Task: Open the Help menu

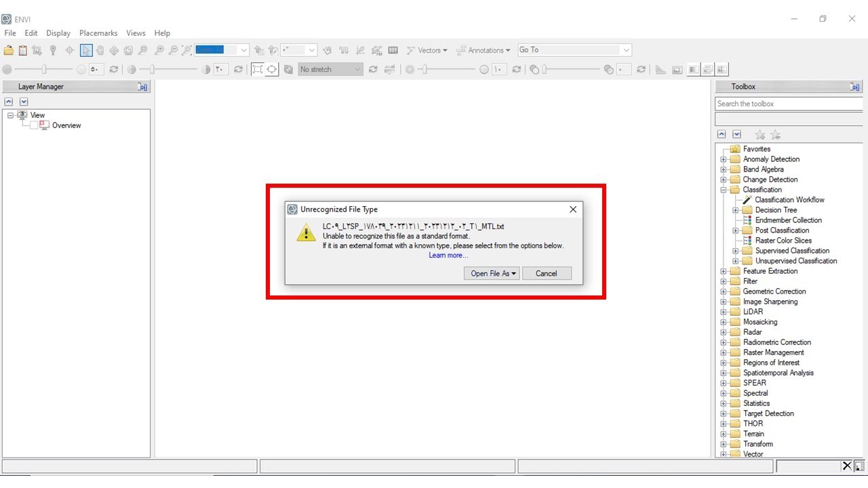Action: click(x=162, y=33)
